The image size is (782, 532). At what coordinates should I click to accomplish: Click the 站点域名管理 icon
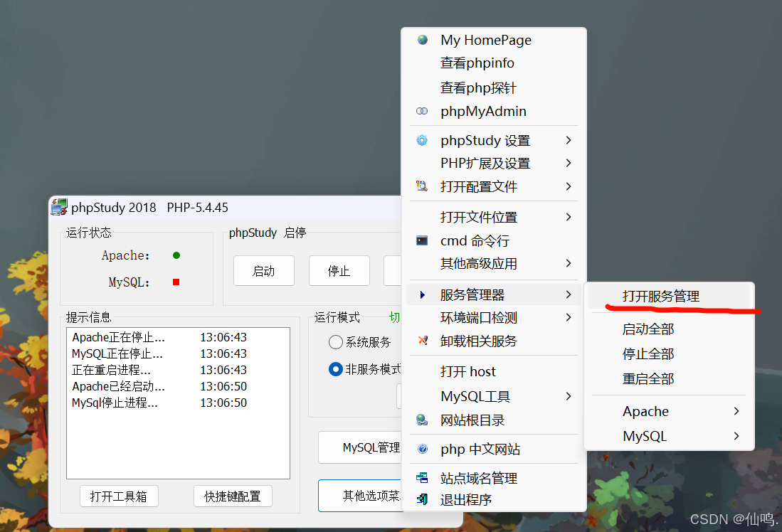tap(421, 477)
